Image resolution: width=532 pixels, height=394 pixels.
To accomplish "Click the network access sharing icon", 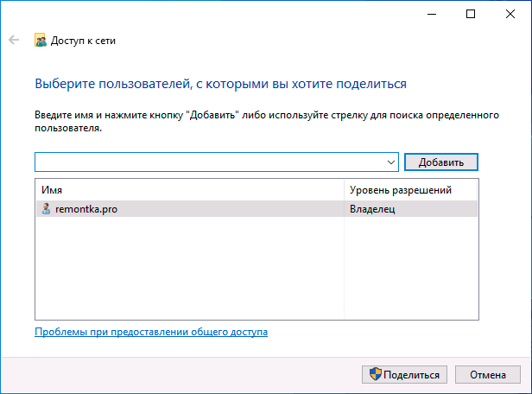I will [x=41, y=40].
